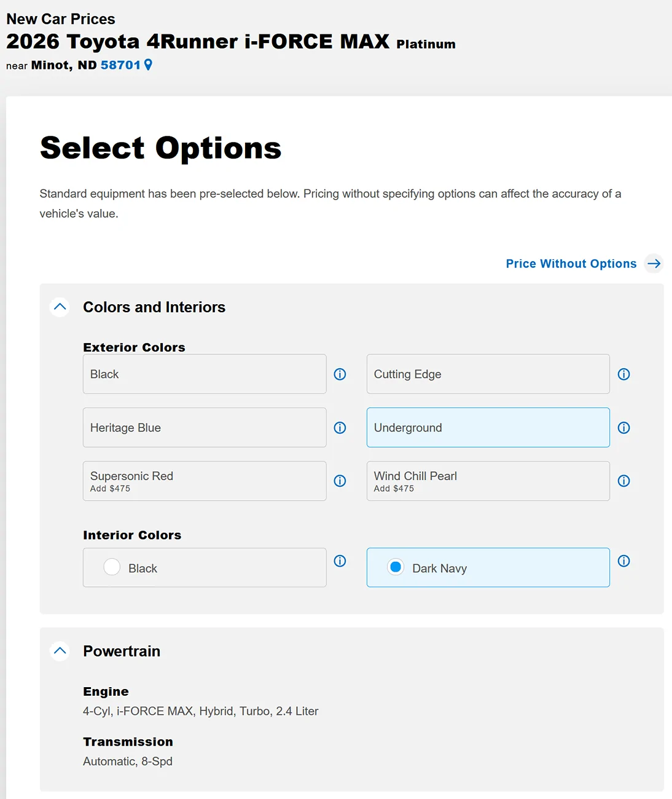The height and width of the screenshot is (799, 672).
Task: Click the Select Options heading
Action: click(x=161, y=148)
